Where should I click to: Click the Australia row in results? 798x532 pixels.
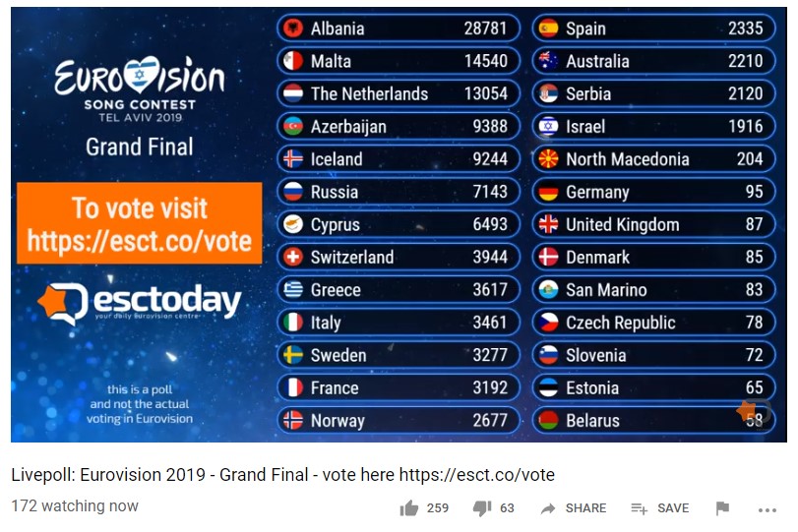tap(651, 61)
